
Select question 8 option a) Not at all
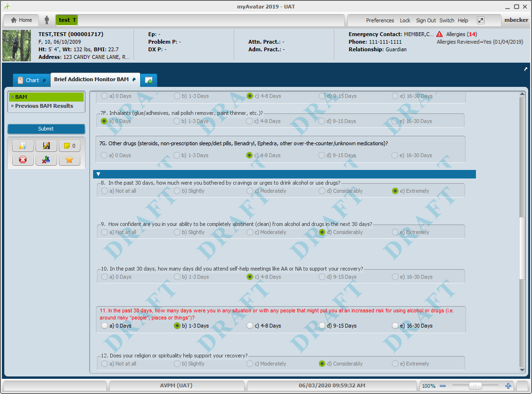coord(104,191)
